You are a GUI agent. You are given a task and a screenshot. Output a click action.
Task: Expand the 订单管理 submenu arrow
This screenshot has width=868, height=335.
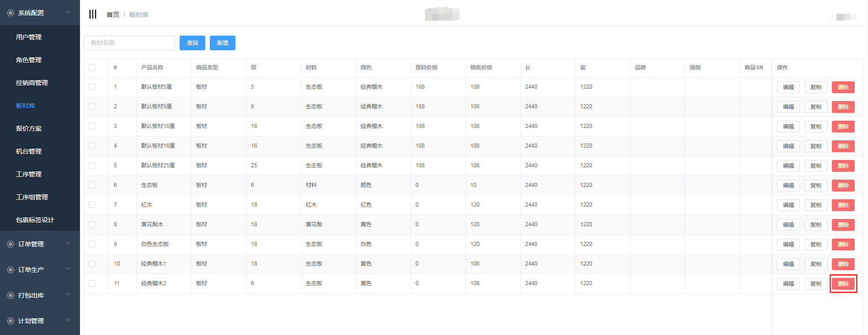68,244
